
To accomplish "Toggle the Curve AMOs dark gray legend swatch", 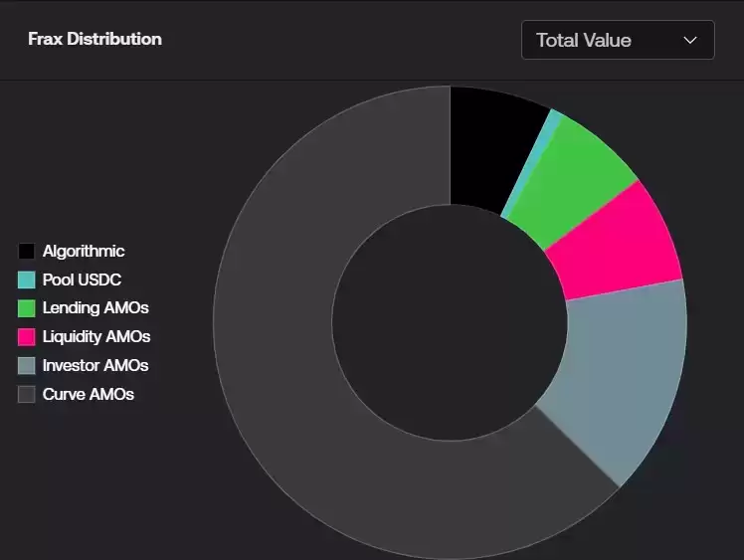I will pos(27,394).
